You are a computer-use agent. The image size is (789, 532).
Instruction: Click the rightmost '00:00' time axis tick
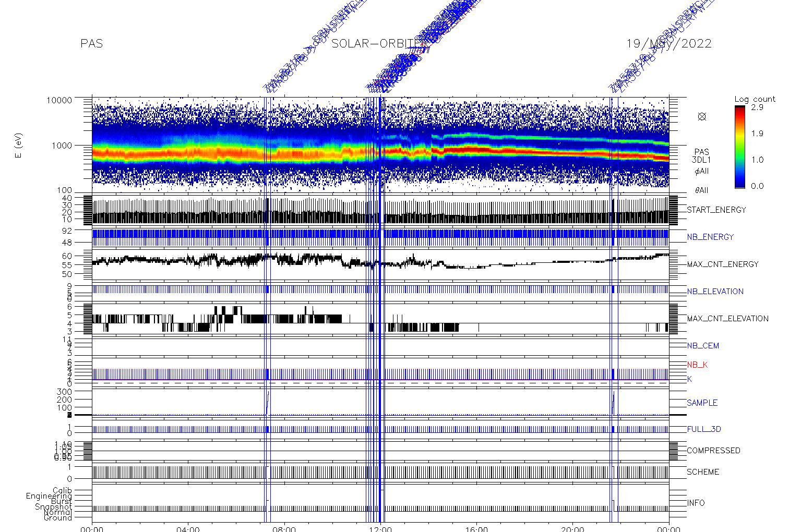[669, 529]
